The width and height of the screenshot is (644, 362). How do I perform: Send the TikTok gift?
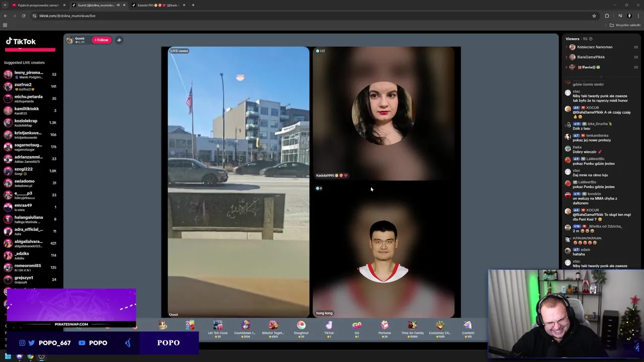(329, 329)
